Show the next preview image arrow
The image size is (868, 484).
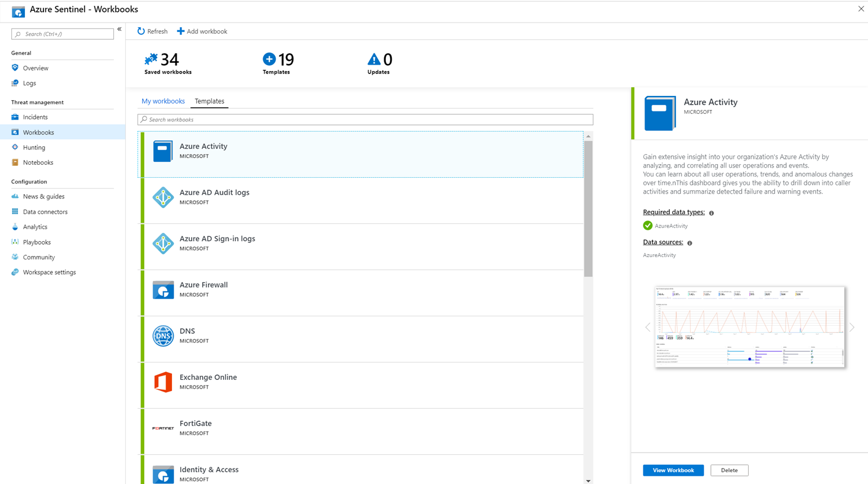point(852,327)
